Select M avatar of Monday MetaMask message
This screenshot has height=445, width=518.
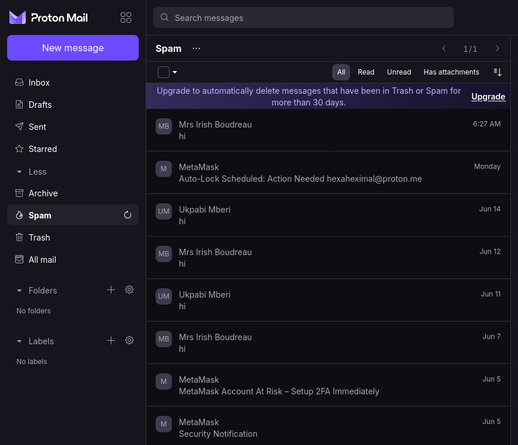(164, 169)
